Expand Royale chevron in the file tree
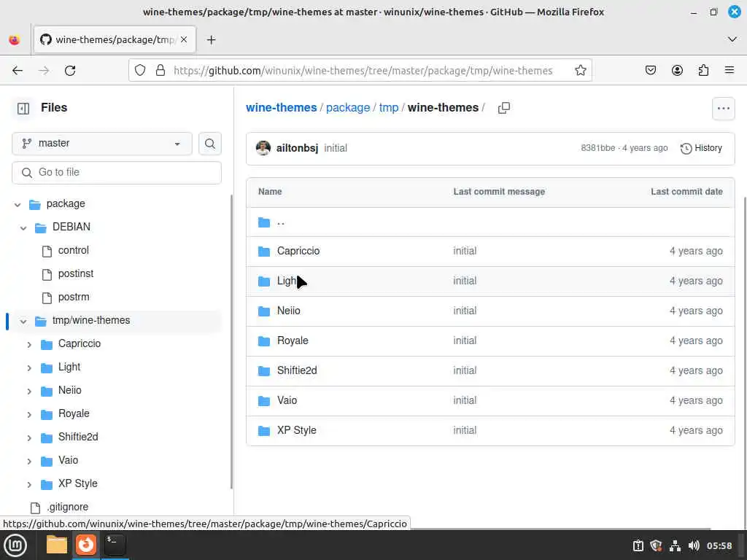The image size is (747, 560). [29, 414]
